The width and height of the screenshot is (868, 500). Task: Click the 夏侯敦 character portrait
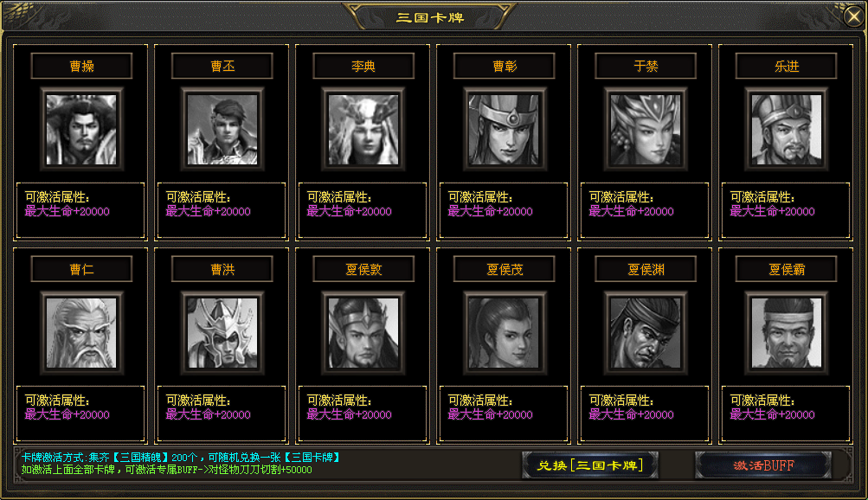[363, 333]
